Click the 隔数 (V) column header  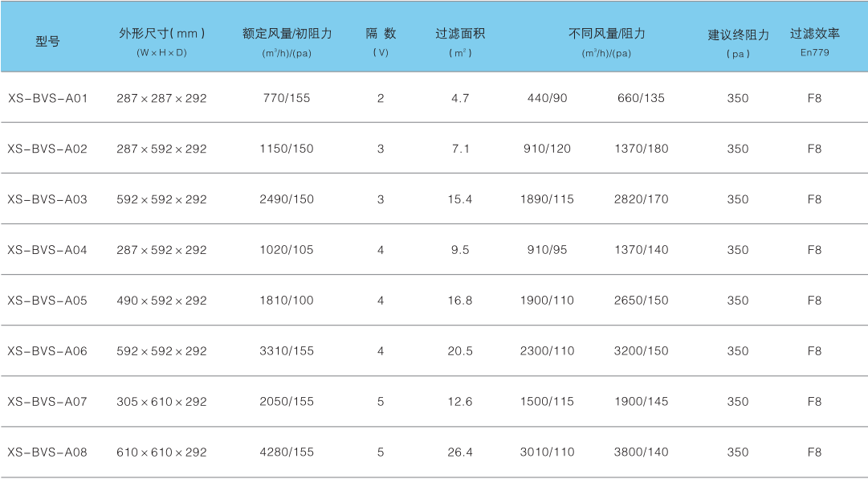coord(381,34)
